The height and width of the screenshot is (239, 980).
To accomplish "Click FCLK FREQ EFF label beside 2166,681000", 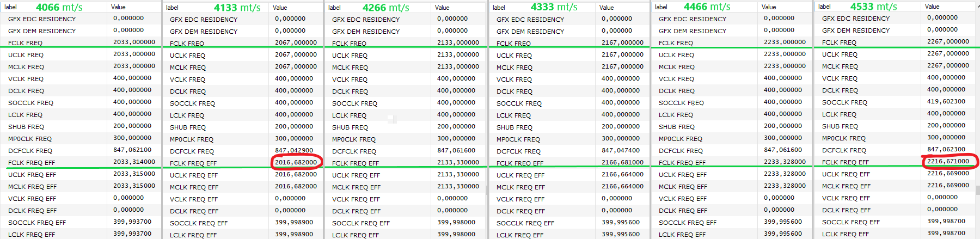I will pos(520,163).
